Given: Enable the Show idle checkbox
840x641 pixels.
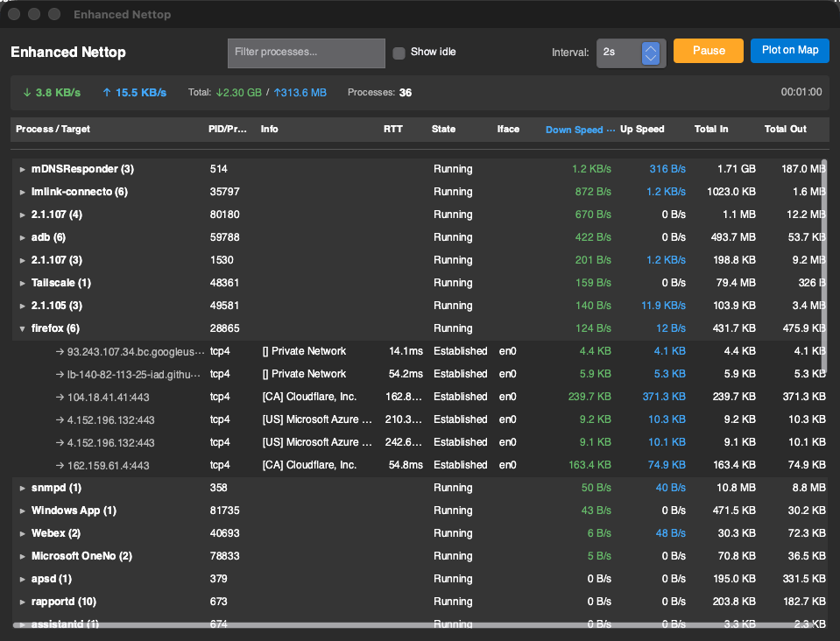Looking at the screenshot, I should [399, 53].
